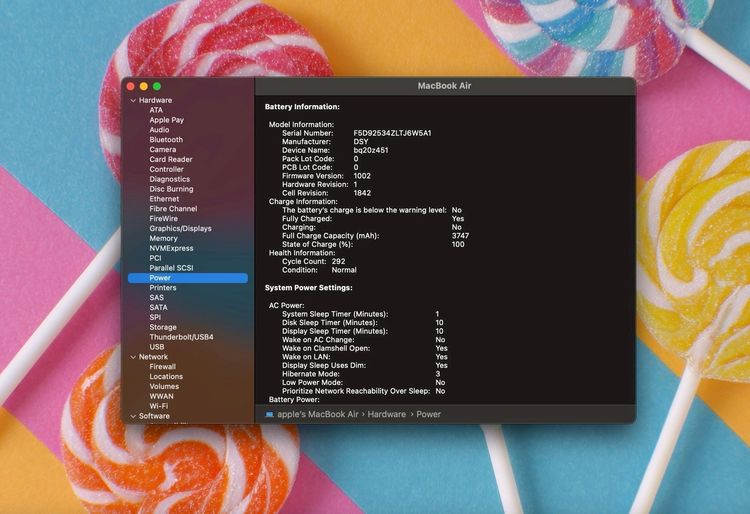Click cell revision value 1842

coord(362,193)
